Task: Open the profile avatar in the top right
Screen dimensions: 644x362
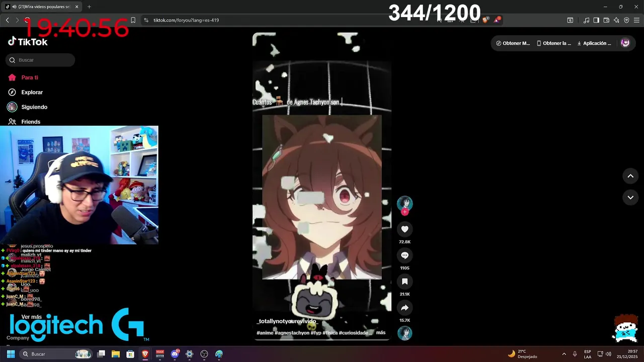Action: tap(625, 43)
